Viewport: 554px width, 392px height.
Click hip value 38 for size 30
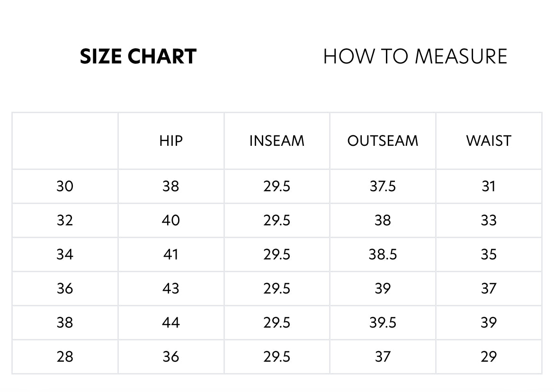[171, 186]
